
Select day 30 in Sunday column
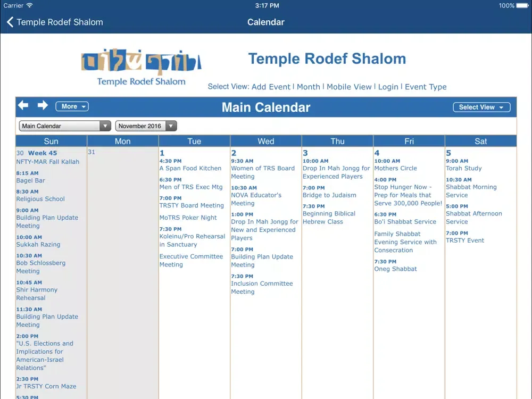click(20, 153)
